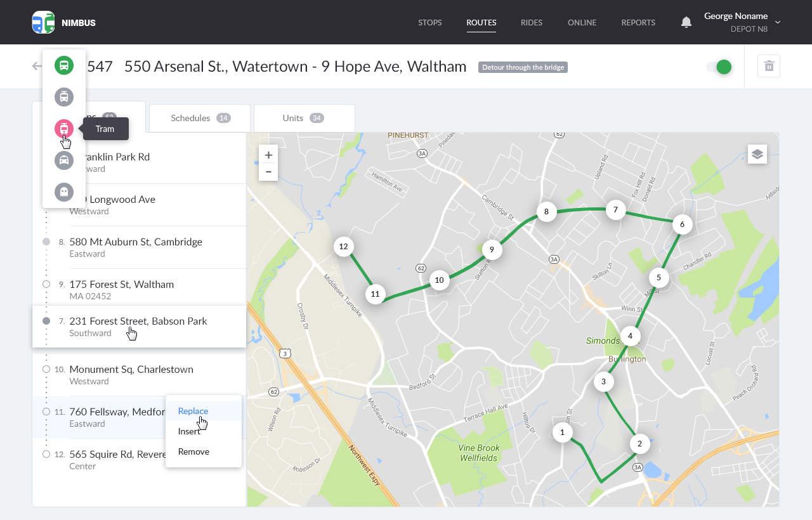Open the map layers icon

click(757, 154)
